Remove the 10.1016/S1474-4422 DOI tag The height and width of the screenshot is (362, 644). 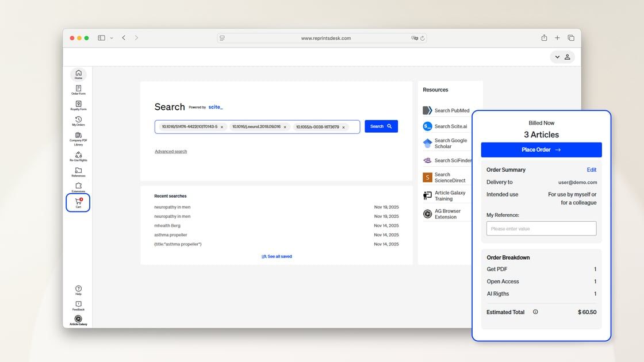[x=222, y=127]
